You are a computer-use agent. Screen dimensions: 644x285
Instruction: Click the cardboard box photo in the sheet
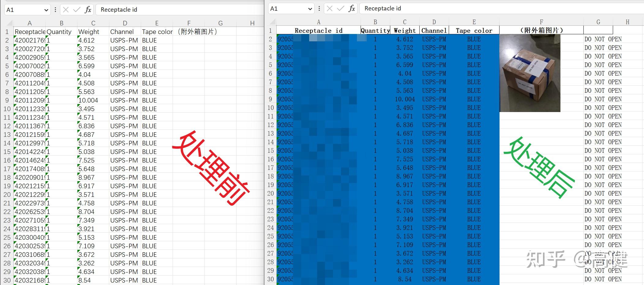point(530,73)
